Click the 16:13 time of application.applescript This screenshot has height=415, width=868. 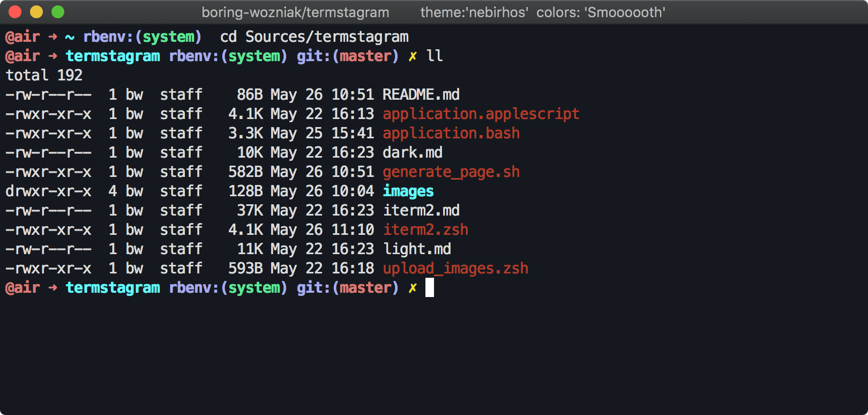pos(353,114)
